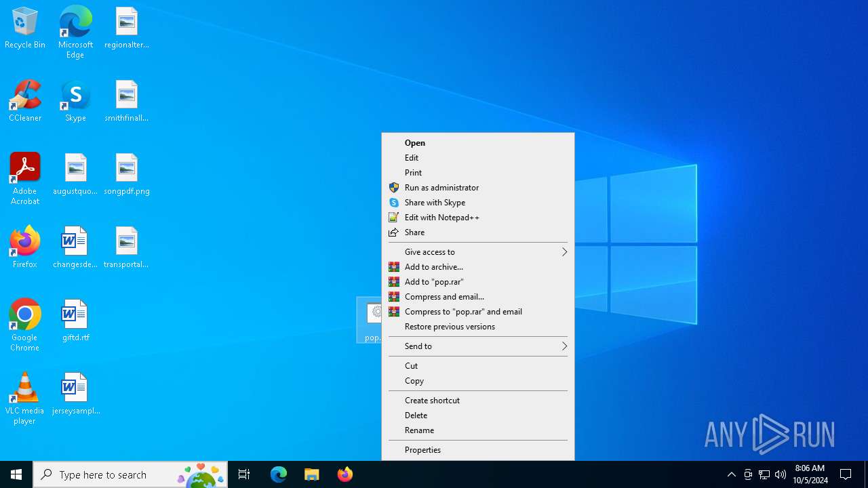Select the jerseysampl Word document
The height and width of the screenshot is (488, 868).
click(x=75, y=394)
